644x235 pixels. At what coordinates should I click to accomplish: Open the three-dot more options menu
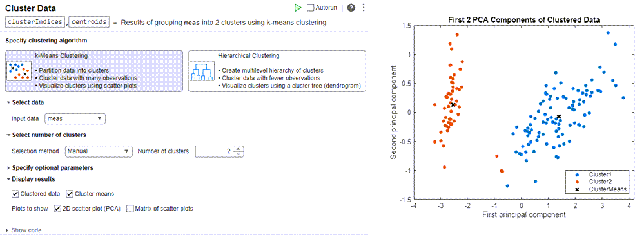click(363, 8)
